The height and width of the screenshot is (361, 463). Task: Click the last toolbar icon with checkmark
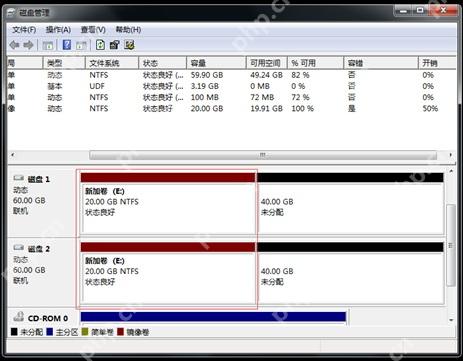[x=129, y=45]
